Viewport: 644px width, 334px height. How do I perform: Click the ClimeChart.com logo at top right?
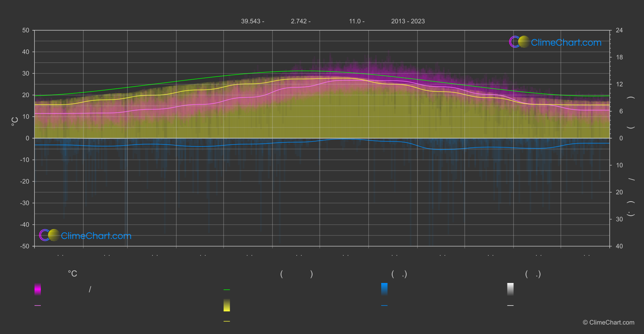(555, 42)
